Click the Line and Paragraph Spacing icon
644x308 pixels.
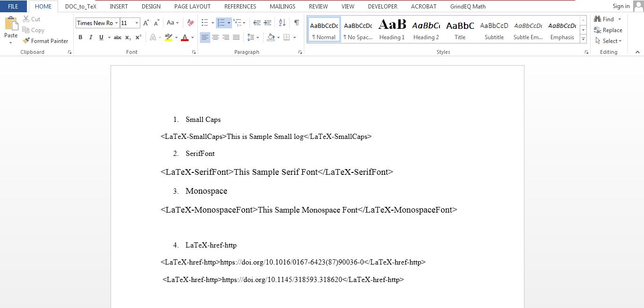pos(251,37)
